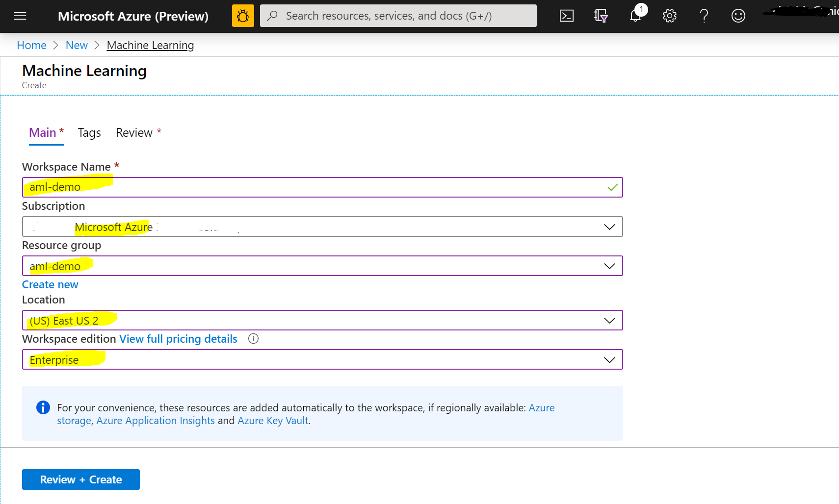Expand the Resource group dropdown

tap(322, 266)
